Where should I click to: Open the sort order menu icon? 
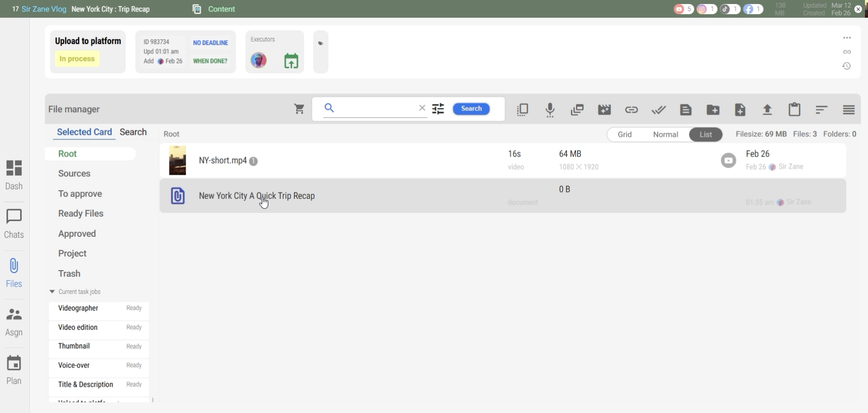pyautogui.click(x=822, y=110)
